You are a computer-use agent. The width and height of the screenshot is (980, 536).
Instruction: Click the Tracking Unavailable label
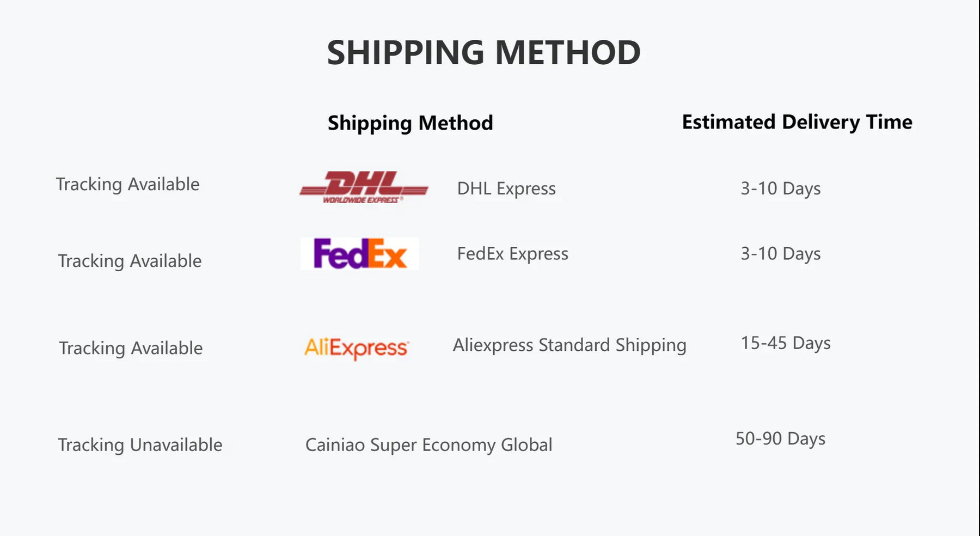click(140, 445)
